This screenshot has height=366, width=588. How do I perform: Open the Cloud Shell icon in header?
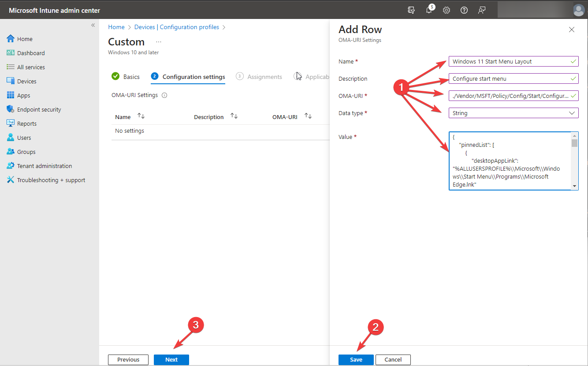point(411,10)
